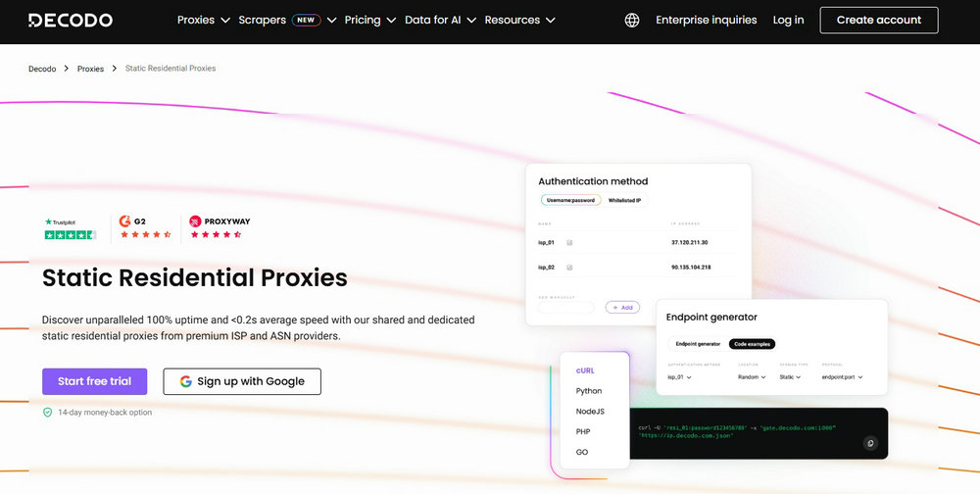Image resolution: width=980 pixels, height=494 pixels.
Task: Open the endpoint:port protocol dropdown
Action: [x=843, y=377]
